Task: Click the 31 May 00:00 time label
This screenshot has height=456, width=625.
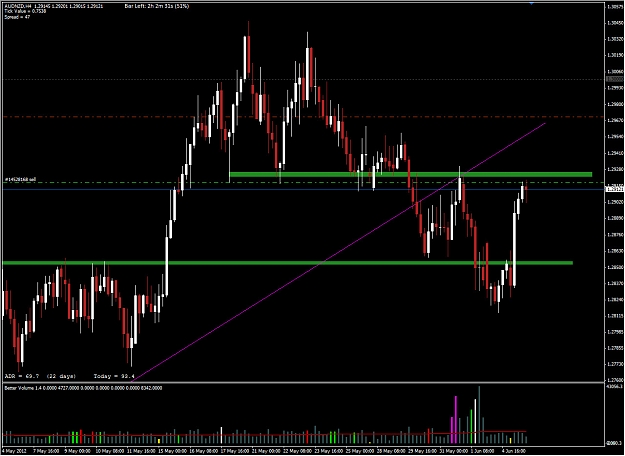Action: click(455, 450)
